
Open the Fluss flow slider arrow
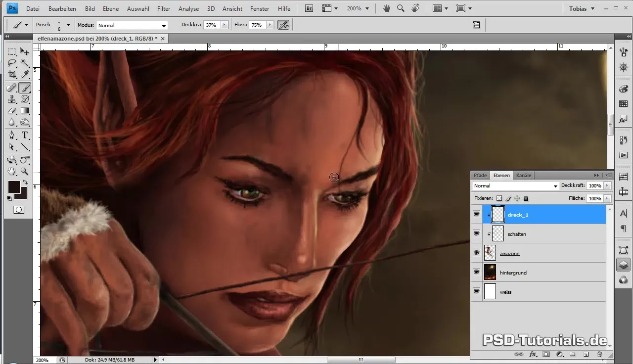coord(270,25)
